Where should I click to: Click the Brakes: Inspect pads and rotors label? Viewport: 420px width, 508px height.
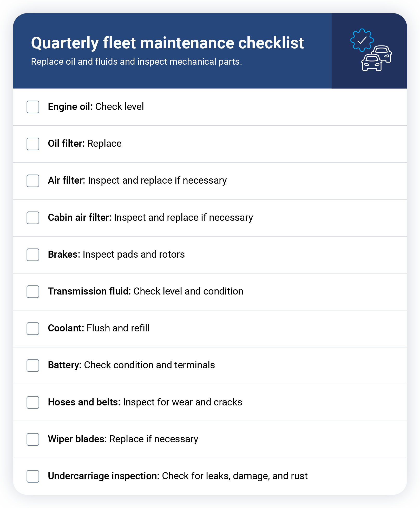(116, 255)
